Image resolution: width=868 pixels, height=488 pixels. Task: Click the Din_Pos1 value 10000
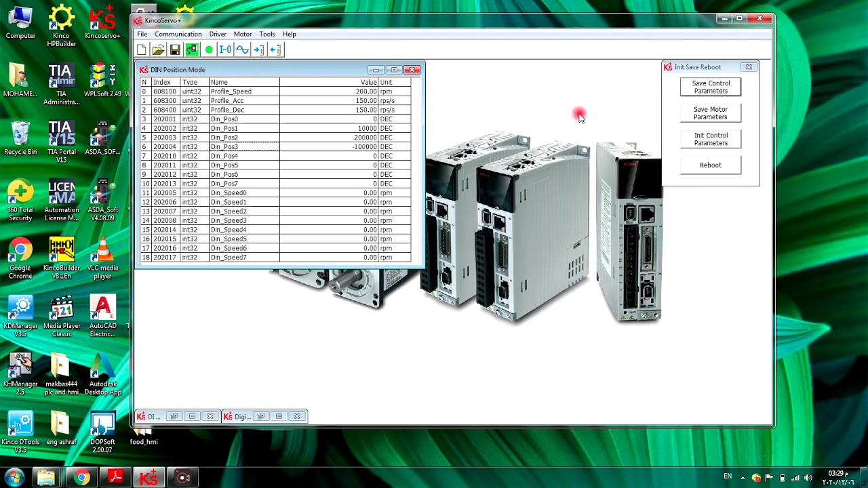point(328,128)
